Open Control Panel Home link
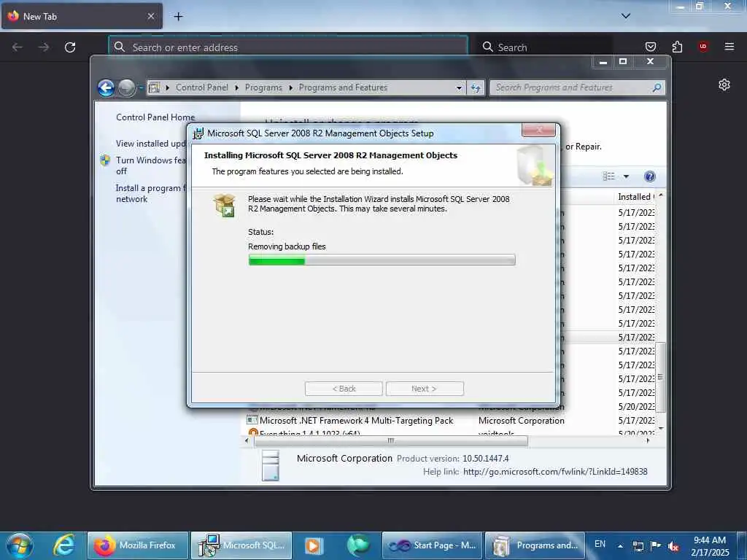The width and height of the screenshot is (747, 560). point(155,117)
